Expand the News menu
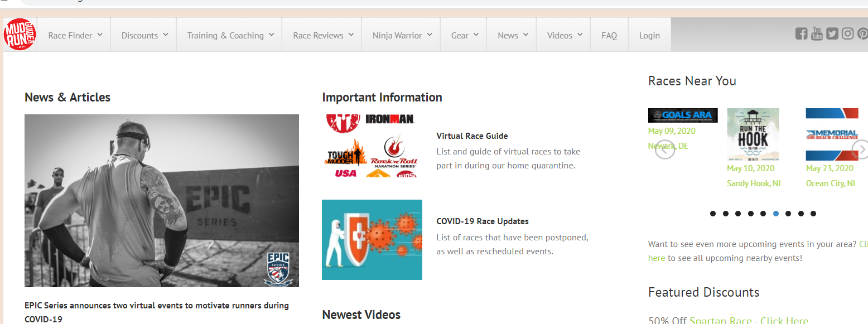This screenshot has height=324, width=868. [x=513, y=35]
